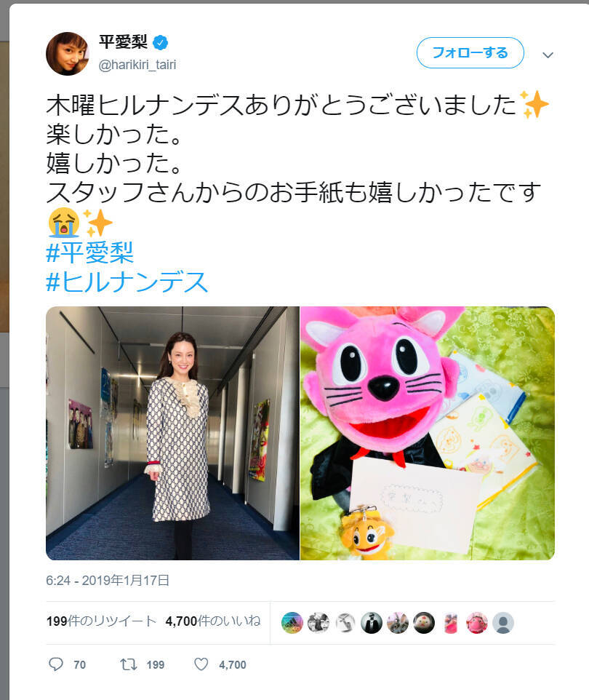View the 199件のリツイート list
589x700 pixels.
(101, 621)
